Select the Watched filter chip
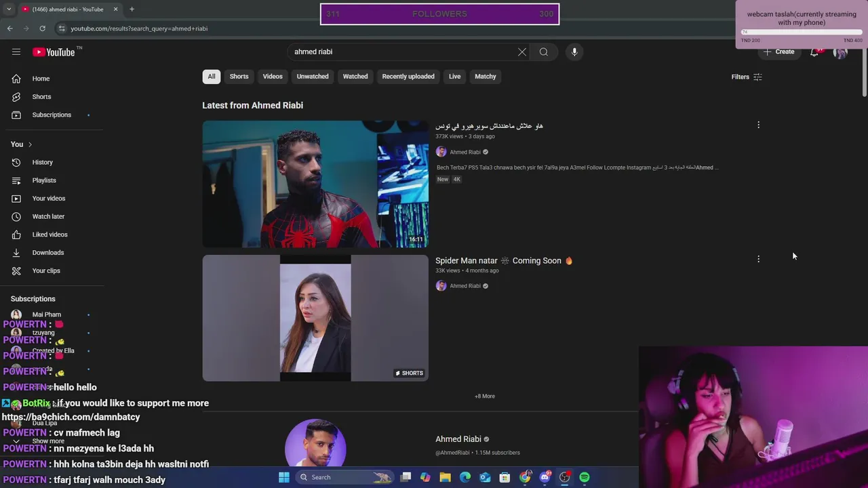Viewport: 868px width, 488px height. point(355,77)
